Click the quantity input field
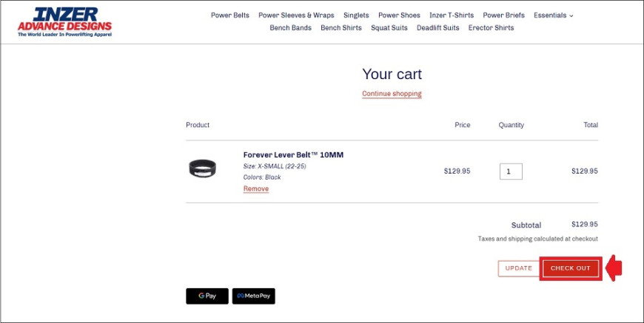The width and height of the screenshot is (644, 323). (x=511, y=171)
